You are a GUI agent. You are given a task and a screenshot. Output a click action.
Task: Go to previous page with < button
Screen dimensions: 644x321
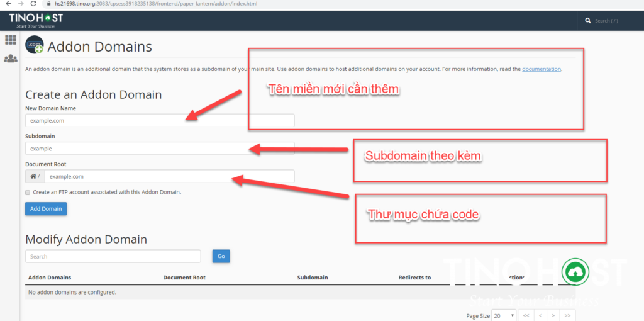click(540, 315)
